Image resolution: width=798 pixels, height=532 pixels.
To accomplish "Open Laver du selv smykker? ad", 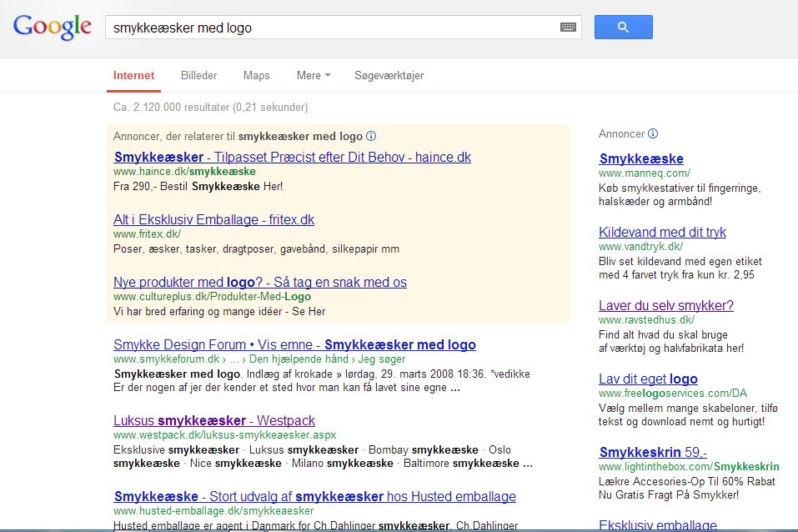I will pyautogui.click(x=666, y=305).
